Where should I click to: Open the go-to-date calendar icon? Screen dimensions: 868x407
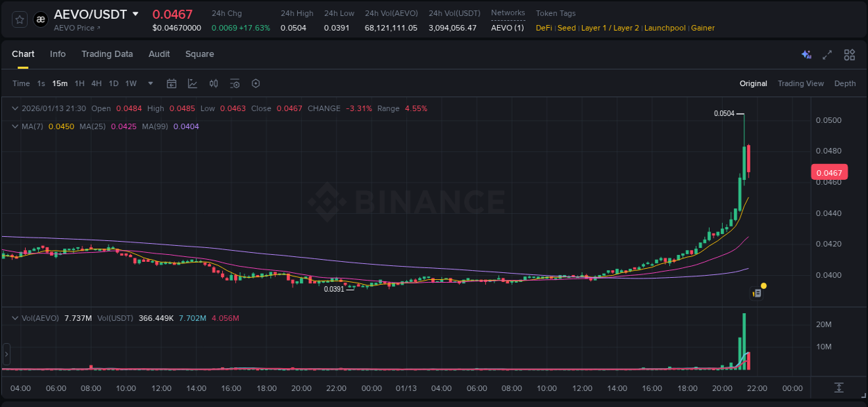[x=172, y=83]
